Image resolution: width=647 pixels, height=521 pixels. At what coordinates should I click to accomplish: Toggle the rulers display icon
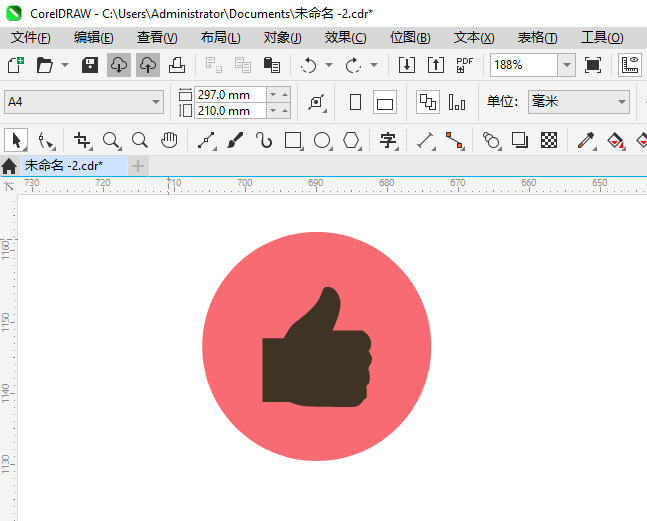click(630, 65)
